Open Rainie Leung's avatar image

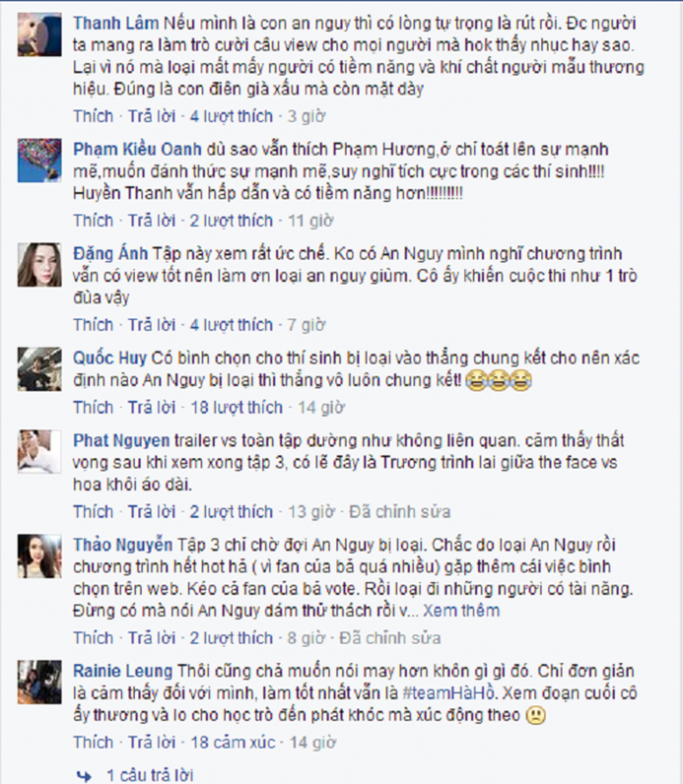coord(39,682)
